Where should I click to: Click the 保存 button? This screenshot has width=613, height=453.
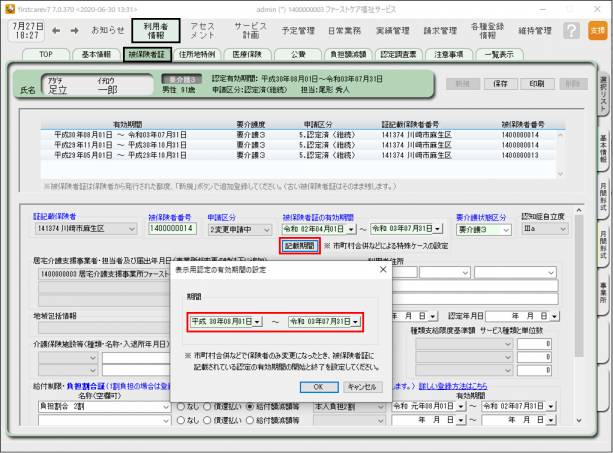[500, 84]
